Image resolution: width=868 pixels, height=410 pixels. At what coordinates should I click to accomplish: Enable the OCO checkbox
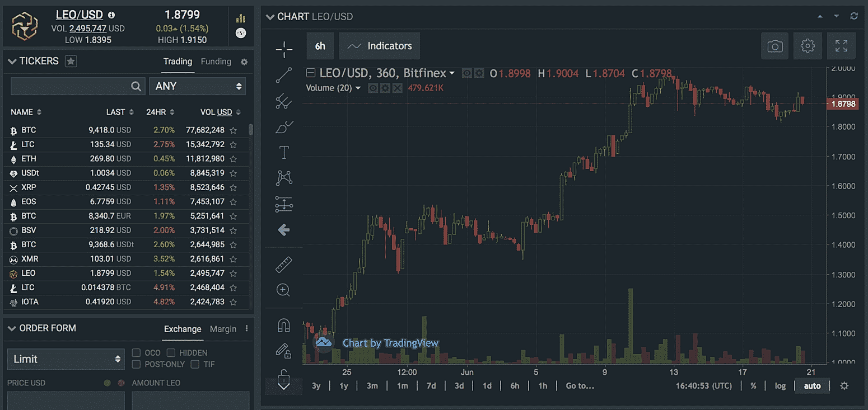(136, 353)
